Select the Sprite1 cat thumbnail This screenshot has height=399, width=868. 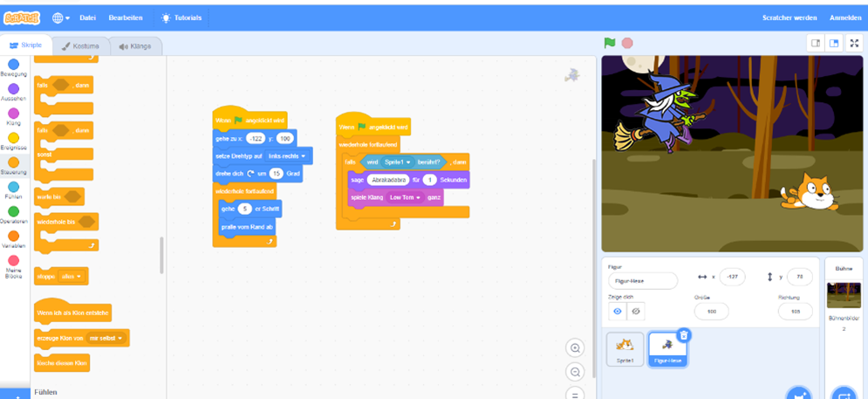[x=625, y=349]
